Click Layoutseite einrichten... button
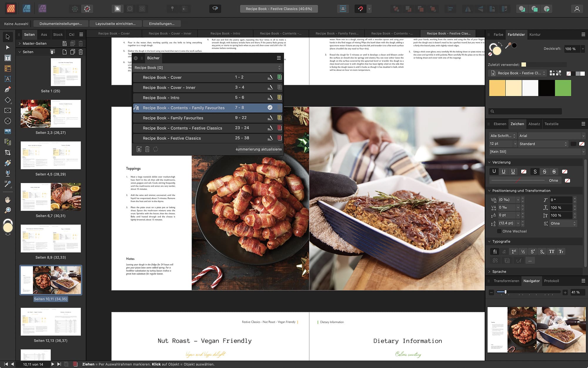The width and height of the screenshot is (588, 368). pos(116,24)
